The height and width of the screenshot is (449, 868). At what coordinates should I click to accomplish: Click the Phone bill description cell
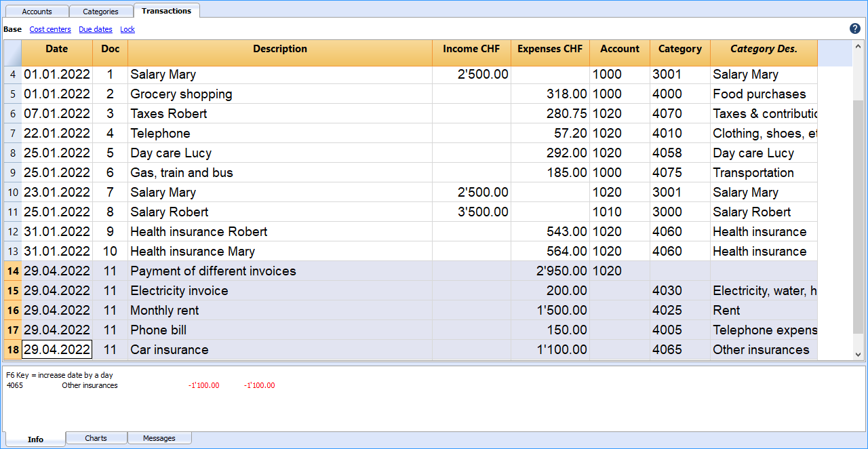coord(280,330)
